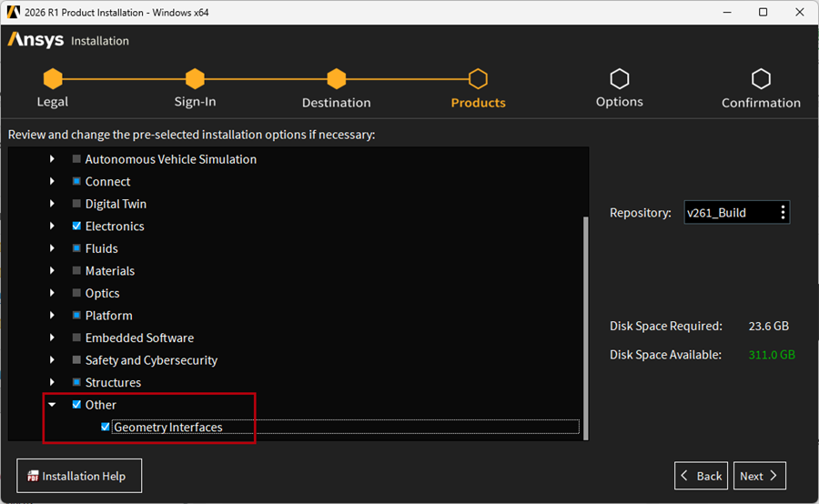The height and width of the screenshot is (504, 819).
Task: Minimize the installer window
Action: [727, 12]
